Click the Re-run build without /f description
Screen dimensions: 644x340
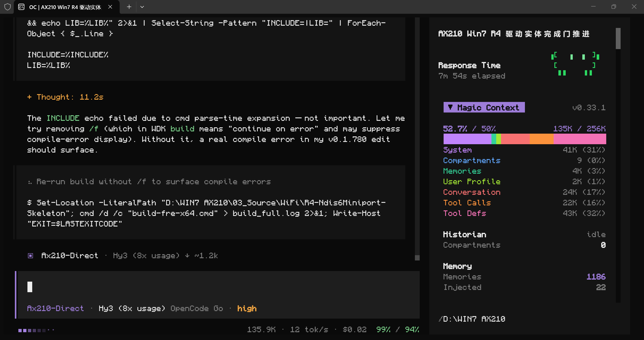[154, 182]
